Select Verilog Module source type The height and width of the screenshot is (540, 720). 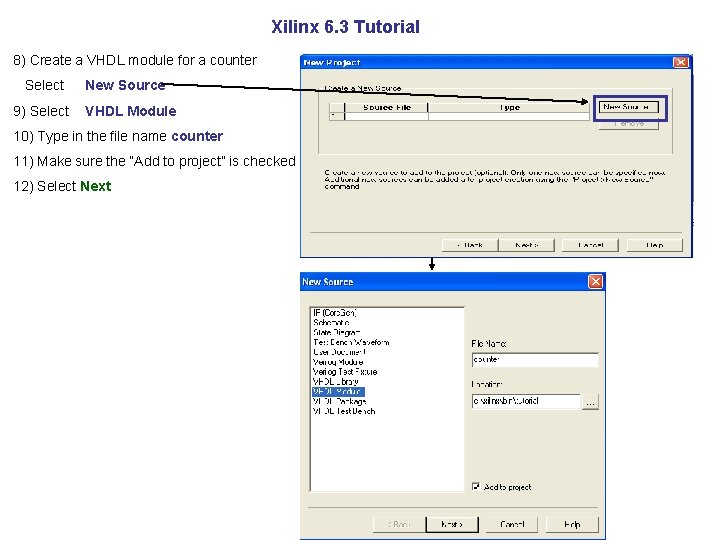pyautogui.click(x=338, y=362)
